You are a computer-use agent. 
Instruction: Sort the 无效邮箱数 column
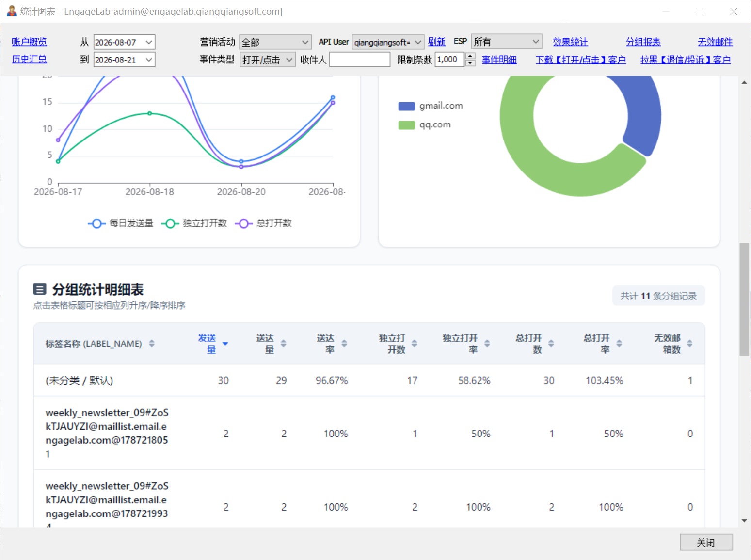point(690,343)
